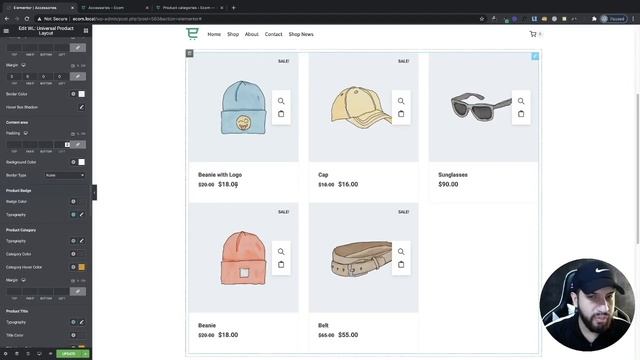Add the Cap to cart icon
This screenshot has height=360, width=640.
(x=401, y=114)
